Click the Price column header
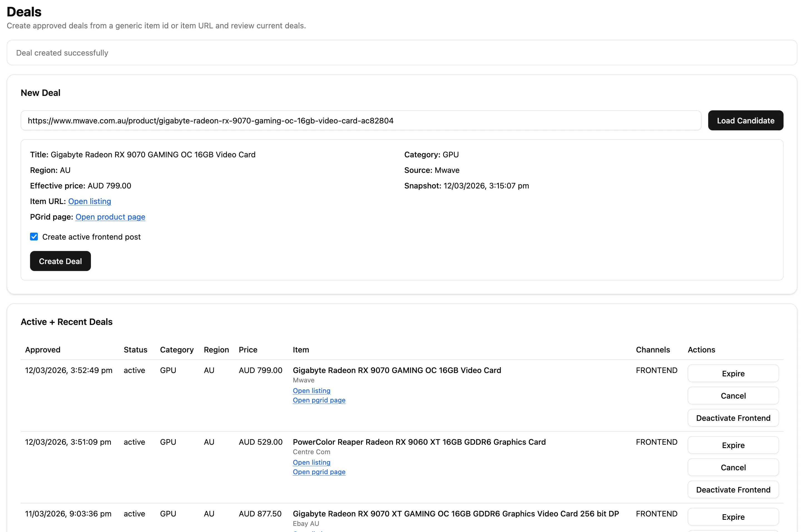The width and height of the screenshot is (803, 532). coord(248,350)
